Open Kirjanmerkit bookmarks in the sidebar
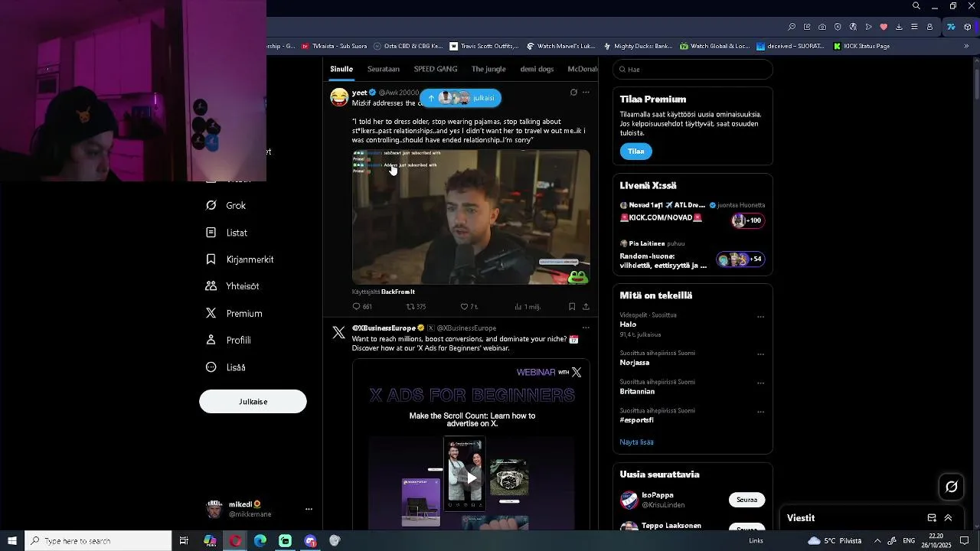Viewport: 980px width, 551px height. coord(240,259)
